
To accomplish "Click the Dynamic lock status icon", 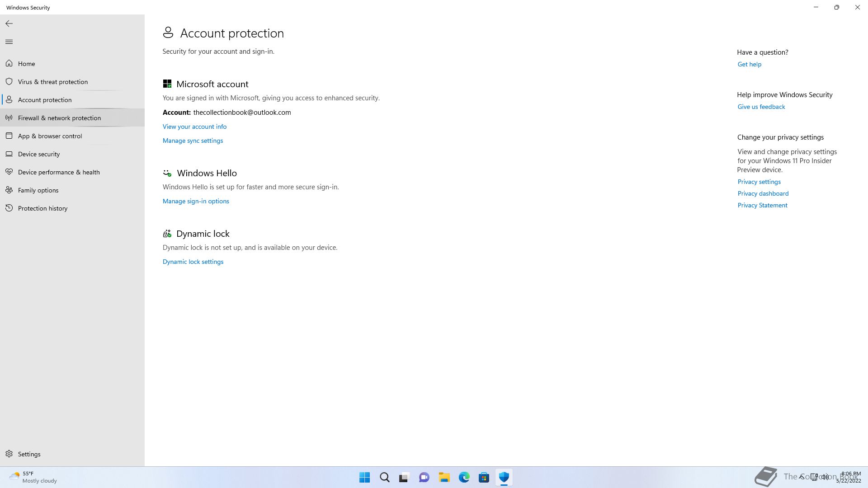I will [167, 234].
